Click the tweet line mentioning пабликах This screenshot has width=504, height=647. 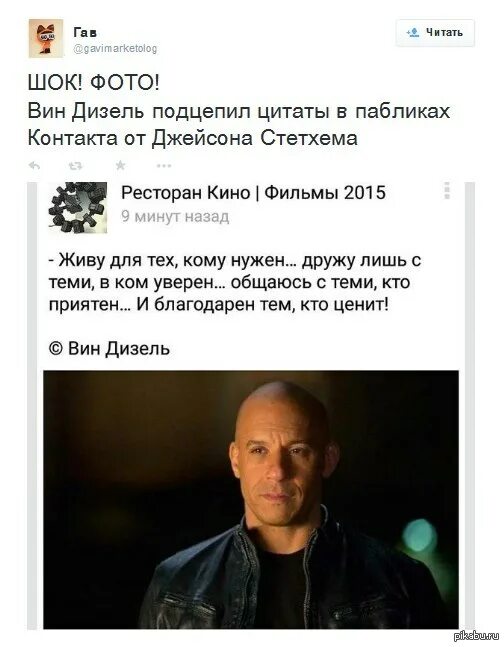(239, 111)
